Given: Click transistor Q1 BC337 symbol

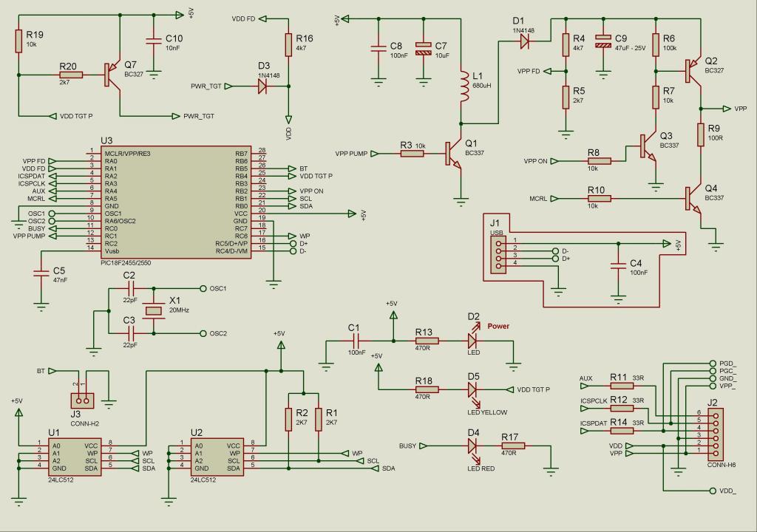Looking at the screenshot, I should tap(454, 154).
